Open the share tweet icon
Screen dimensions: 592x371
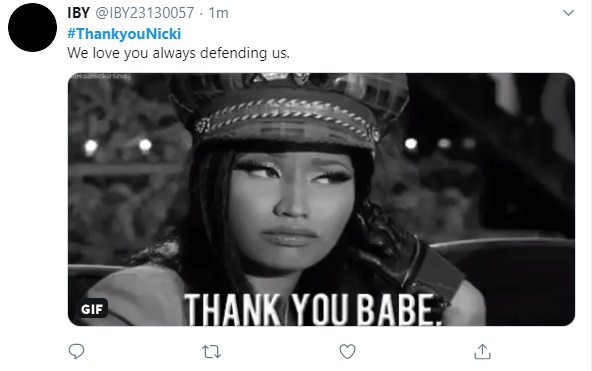482,351
